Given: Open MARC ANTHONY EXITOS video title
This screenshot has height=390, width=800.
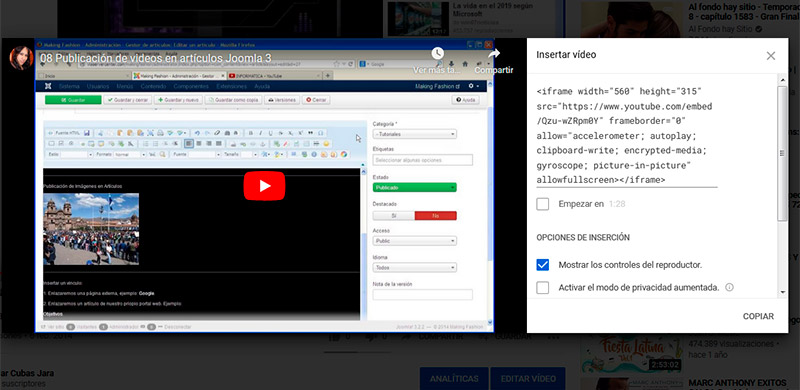Looking at the screenshot, I should [738, 382].
